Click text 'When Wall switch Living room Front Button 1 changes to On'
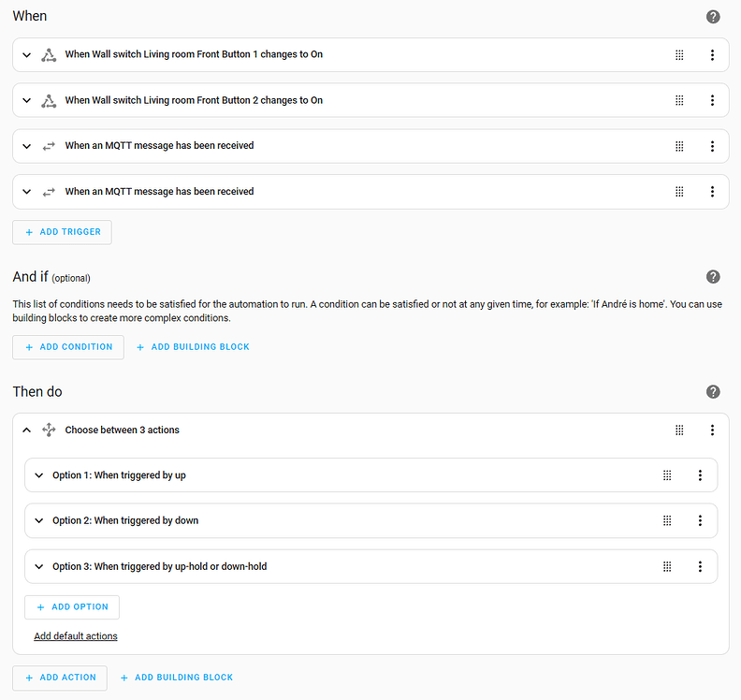 [x=194, y=54]
